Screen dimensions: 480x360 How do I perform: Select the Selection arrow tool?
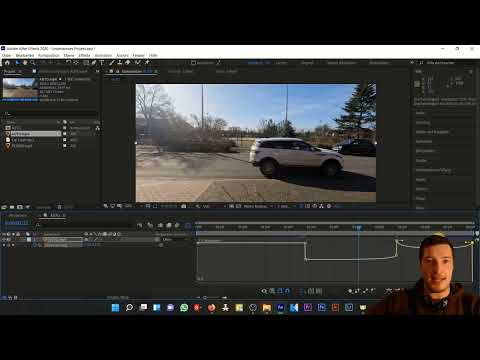click(x=18, y=63)
